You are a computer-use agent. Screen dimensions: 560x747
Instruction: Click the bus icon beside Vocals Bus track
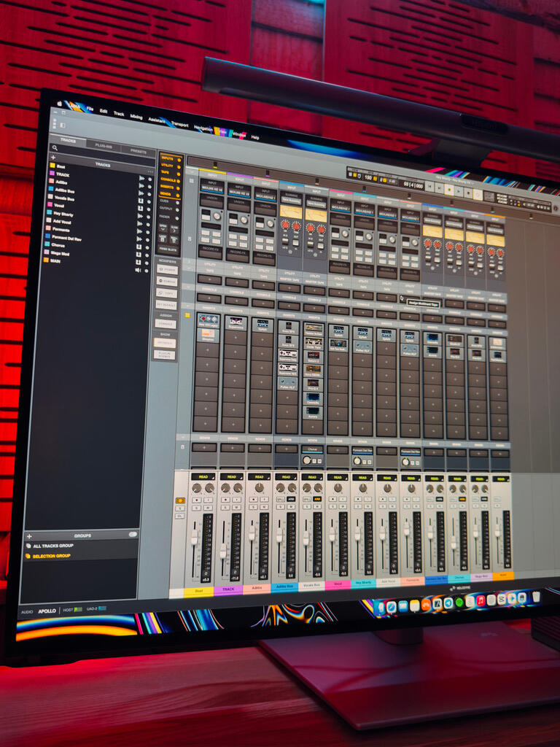pyautogui.click(x=141, y=209)
